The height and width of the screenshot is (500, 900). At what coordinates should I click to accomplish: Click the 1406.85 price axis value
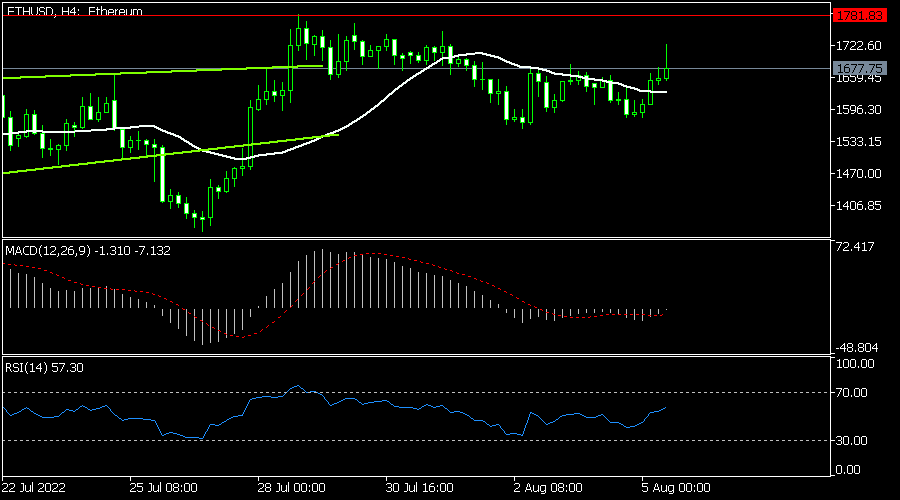click(859, 206)
